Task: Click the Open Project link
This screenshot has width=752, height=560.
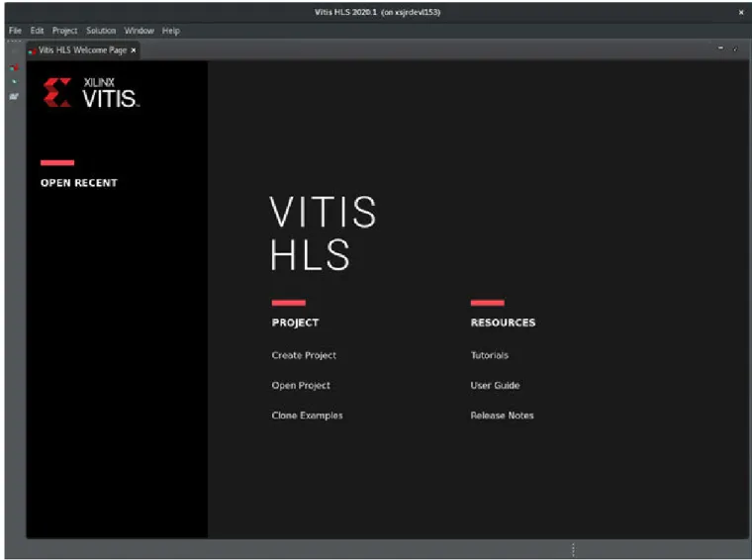Action: (x=301, y=386)
